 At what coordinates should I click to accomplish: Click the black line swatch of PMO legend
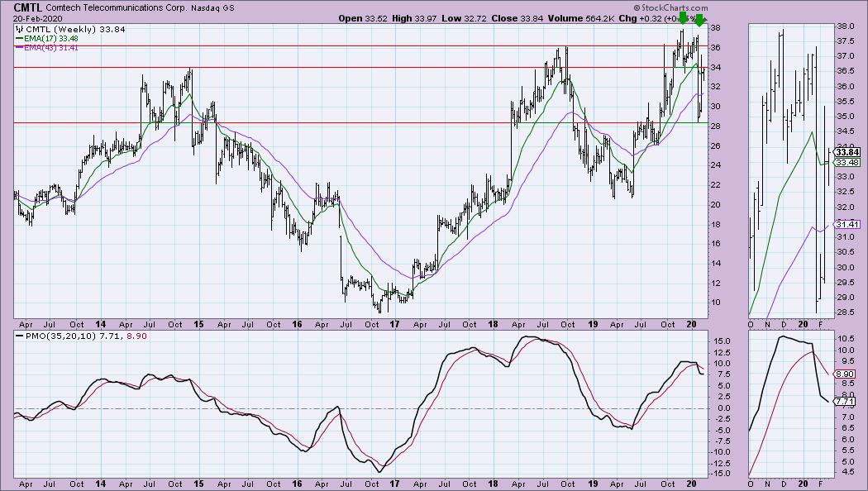20,336
